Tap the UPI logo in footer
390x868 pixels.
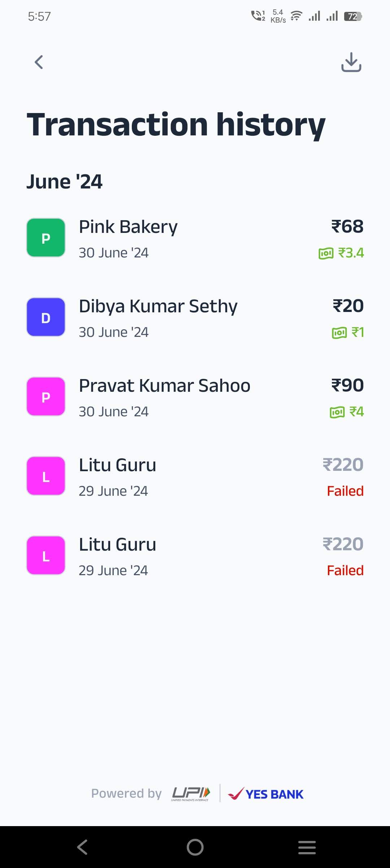click(190, 793)
